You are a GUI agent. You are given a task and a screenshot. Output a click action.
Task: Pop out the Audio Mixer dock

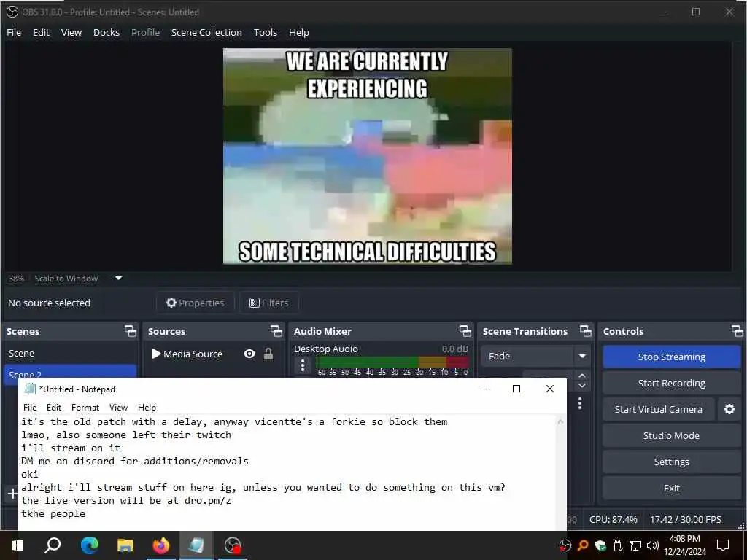point(465,331)
